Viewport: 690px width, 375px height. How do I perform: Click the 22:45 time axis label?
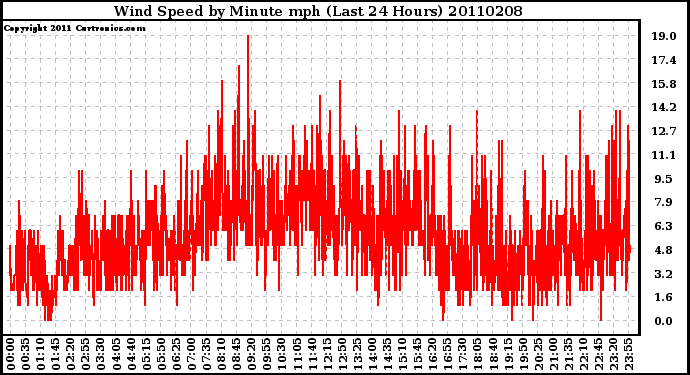pos(599,354)
